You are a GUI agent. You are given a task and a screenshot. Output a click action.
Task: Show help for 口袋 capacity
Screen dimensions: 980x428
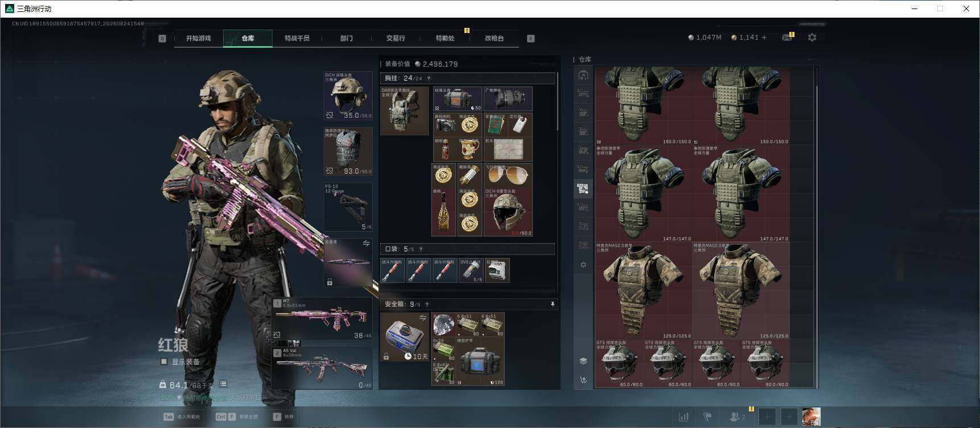(421, 249)
